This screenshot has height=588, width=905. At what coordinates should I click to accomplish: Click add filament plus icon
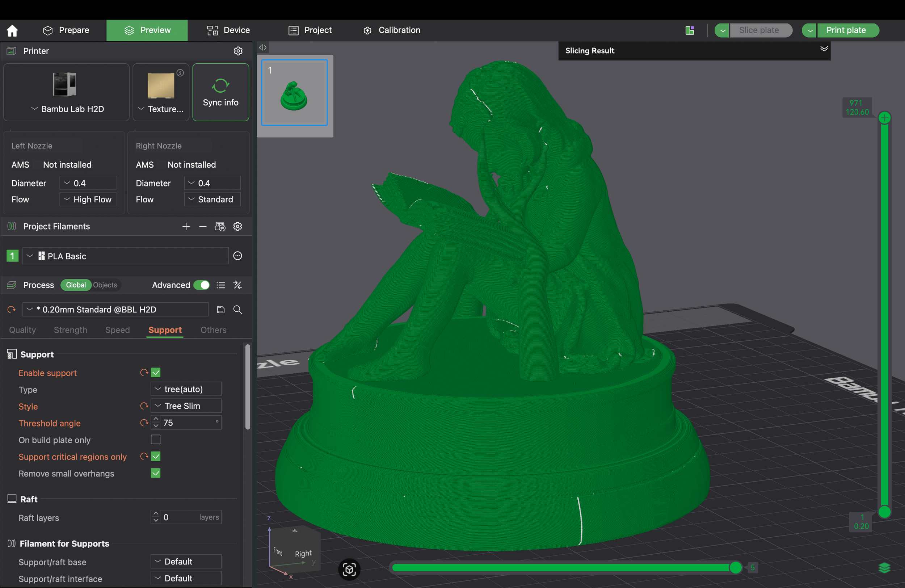[186, 227]
